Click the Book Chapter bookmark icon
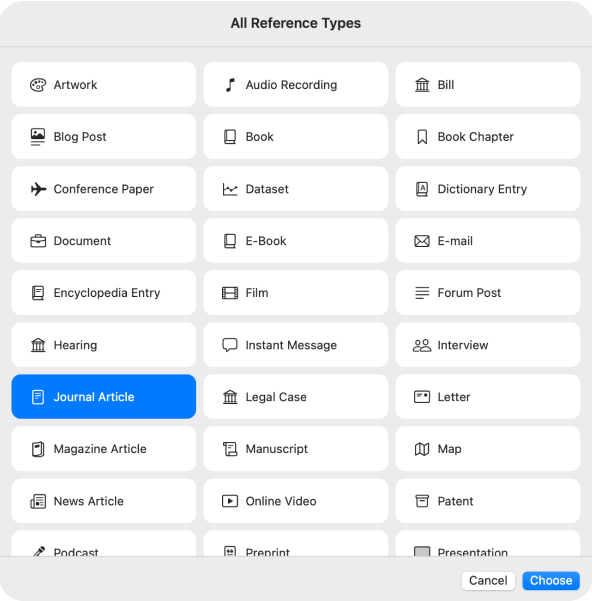 pyautogui.click(x=422, y=137)
